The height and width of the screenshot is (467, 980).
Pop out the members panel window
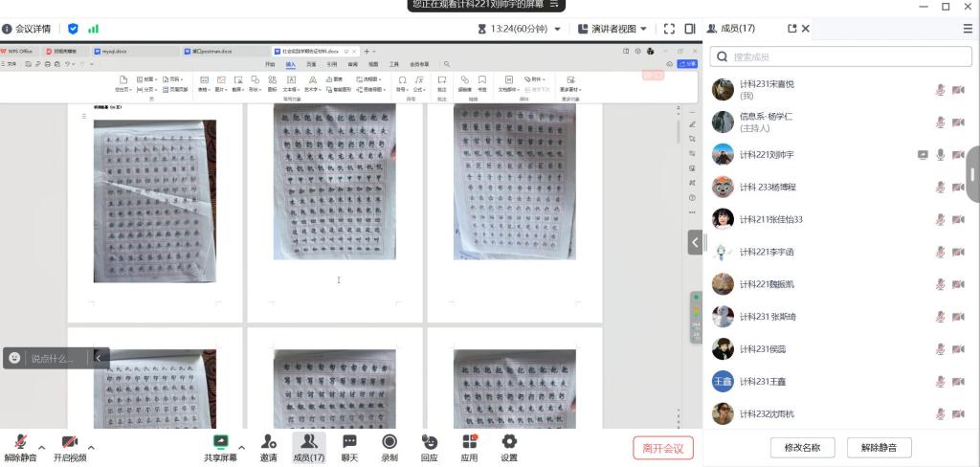(x=791, y=29)
